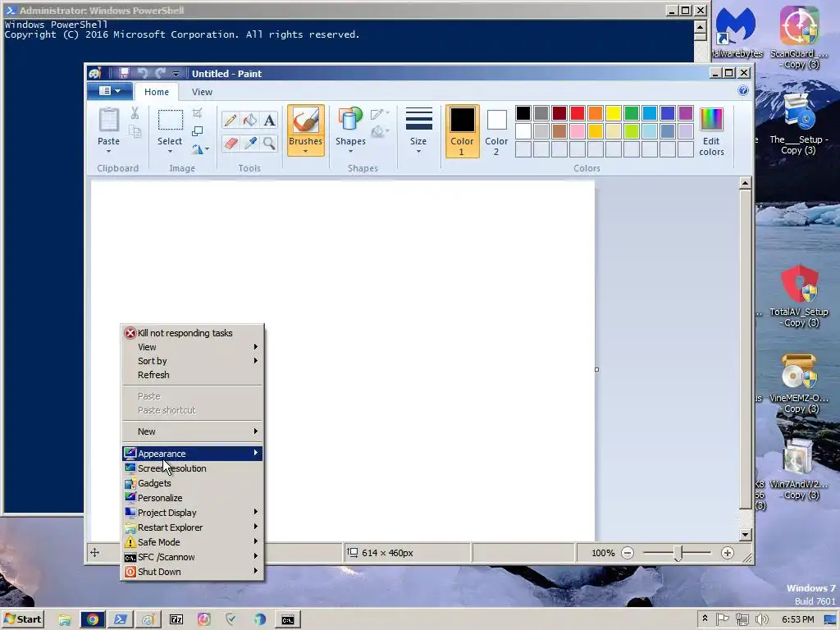The width and height of the screenshot is (840, 630).
Task: Select Color 1 foreground button
Action: coord(462,131)
